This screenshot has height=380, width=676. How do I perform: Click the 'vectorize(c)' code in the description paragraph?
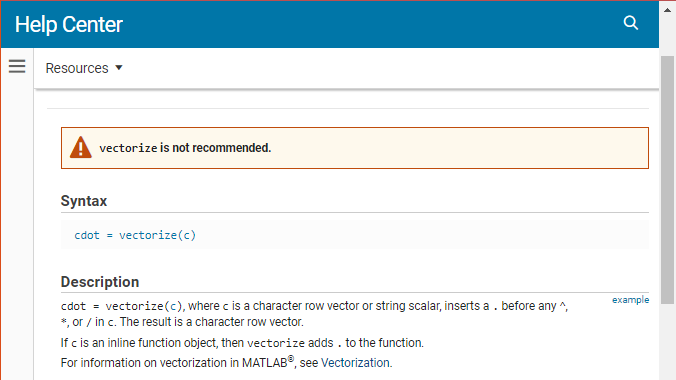click(x=144, y=306)
